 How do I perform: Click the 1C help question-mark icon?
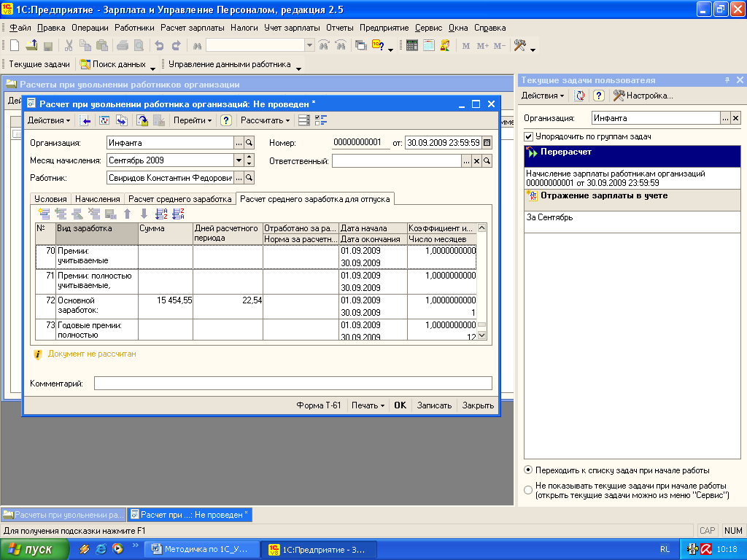click(379, 46)
